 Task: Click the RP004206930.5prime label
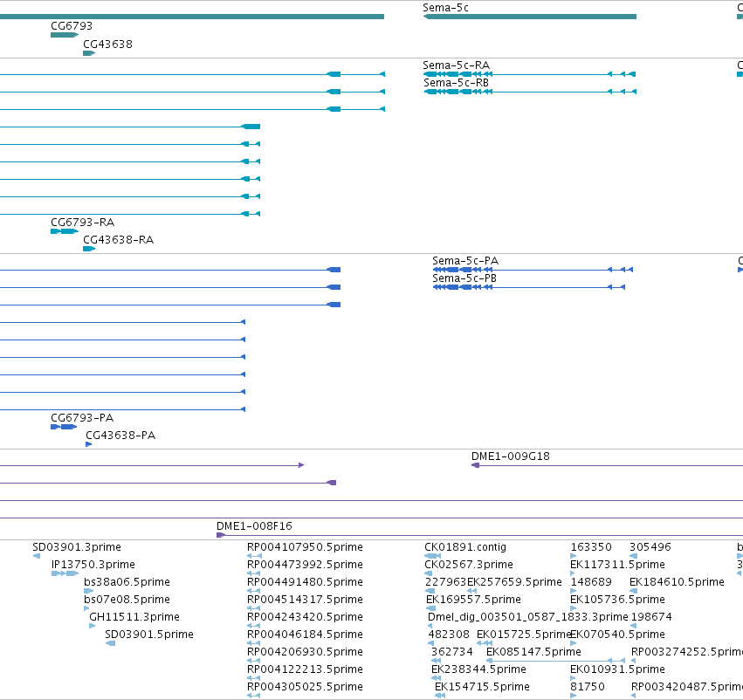point(305,652)
